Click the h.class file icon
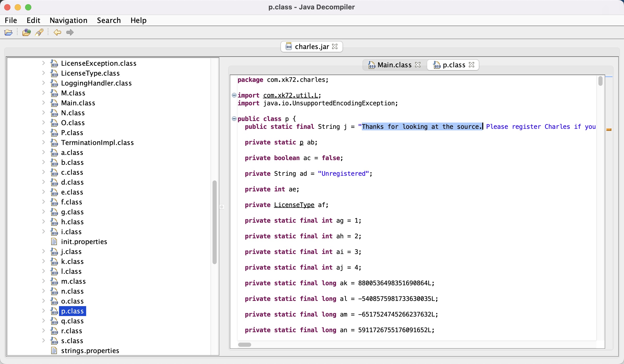Screen dimensions: 624x364 point(54,222)
